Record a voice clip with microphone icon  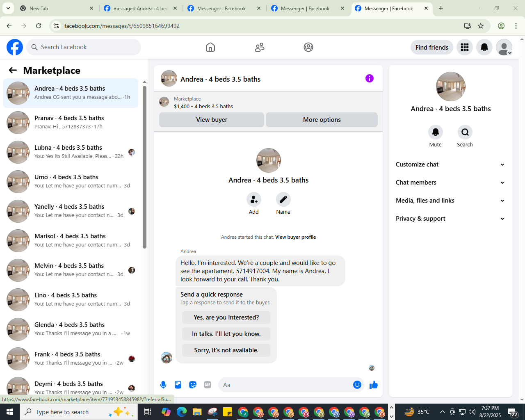[163, 385]
